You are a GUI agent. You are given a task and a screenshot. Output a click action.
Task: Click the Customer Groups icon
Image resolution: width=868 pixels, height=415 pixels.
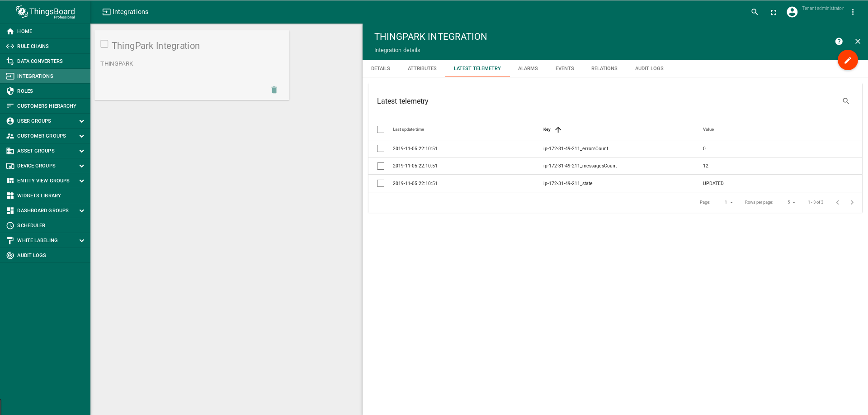[x=10, y=136]
